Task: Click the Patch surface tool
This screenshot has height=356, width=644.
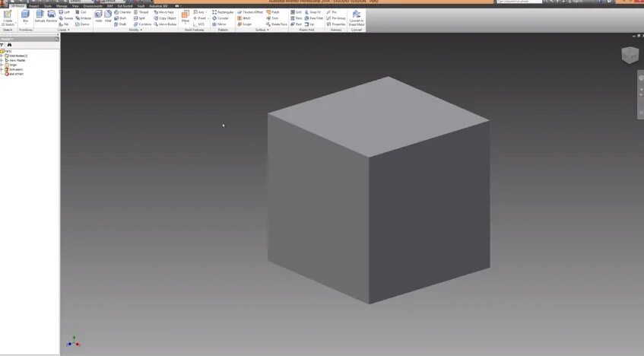Action: click(x=273, y=12)
